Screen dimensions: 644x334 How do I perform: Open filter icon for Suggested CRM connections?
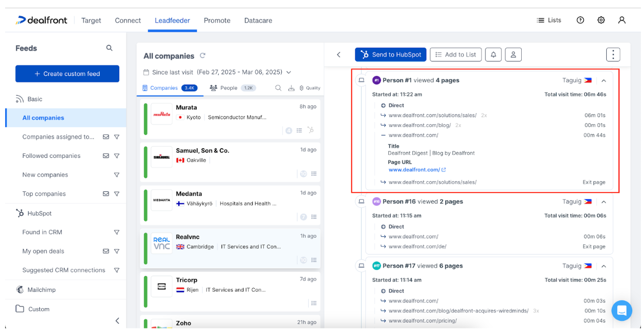click(x=117, y=270)
